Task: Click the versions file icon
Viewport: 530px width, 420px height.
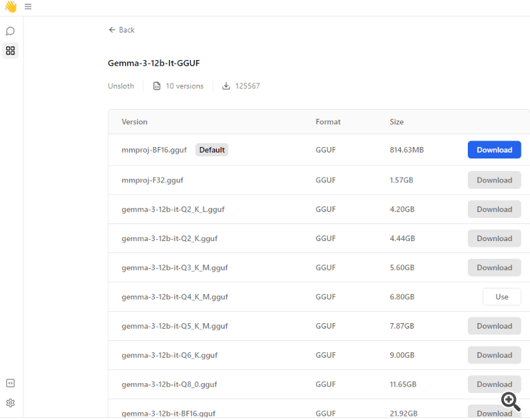Action: point(156,86)
